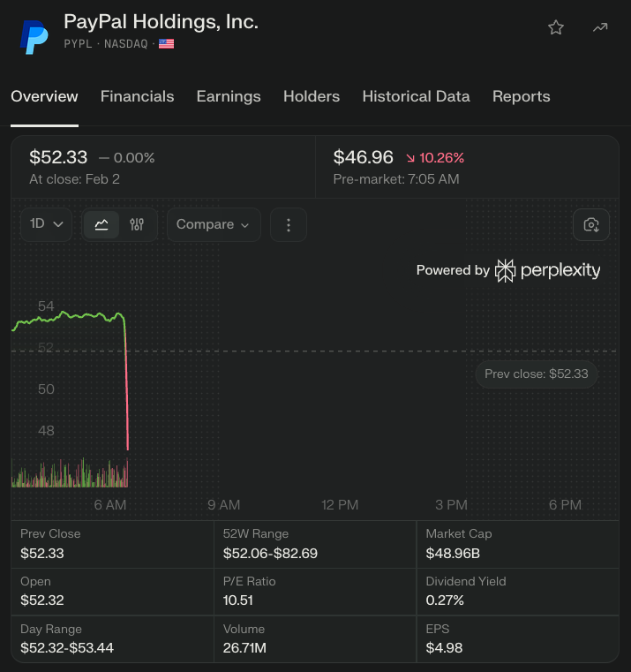631x672 pixels.
Task: Open the Historical Data tab
Action: click(416, 96)
